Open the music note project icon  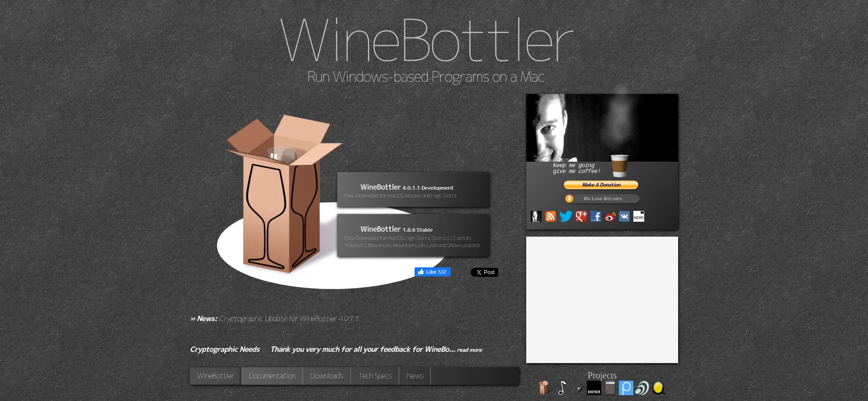click(562, 387)
